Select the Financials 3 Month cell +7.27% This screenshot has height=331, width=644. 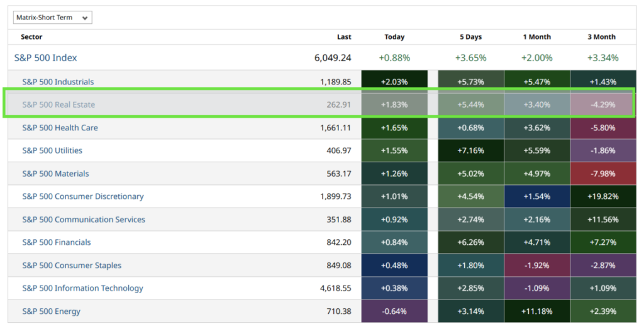(x=603, y=242)
